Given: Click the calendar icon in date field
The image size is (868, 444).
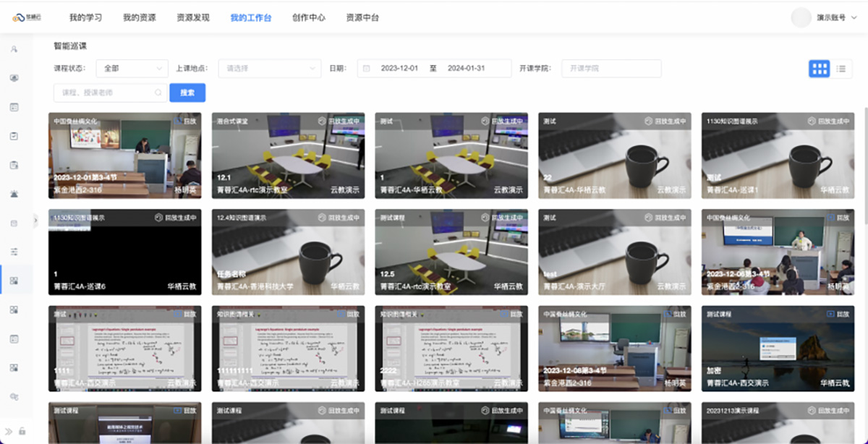Looking at the screenshot, I should tap(366, 69).
